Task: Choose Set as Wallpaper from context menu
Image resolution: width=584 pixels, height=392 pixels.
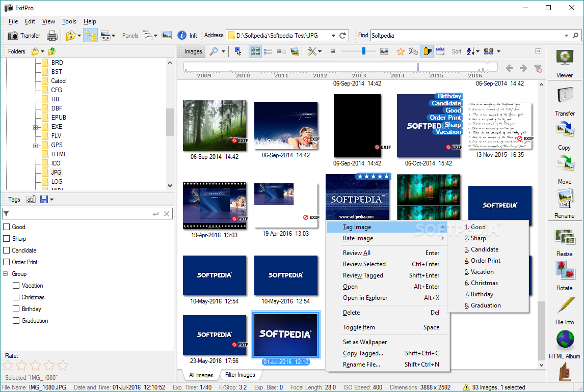Action: (387, 342)
